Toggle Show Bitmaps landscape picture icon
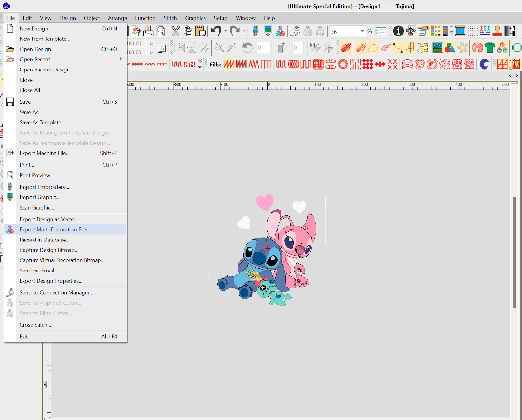The width and height of the screenshot is (522, 420). point(438,48)
